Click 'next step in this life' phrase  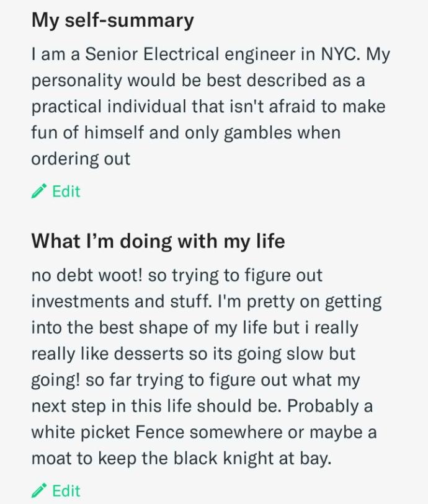[x=111, y=405]
